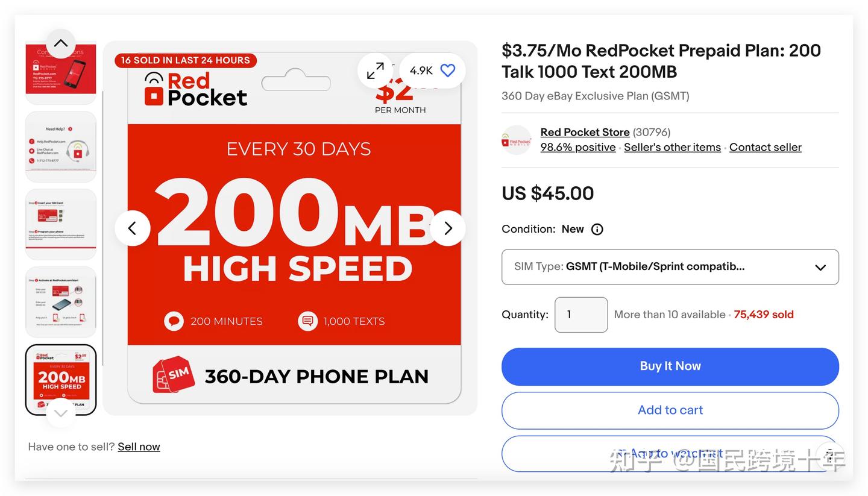View the 98.6% positive feedback link
The image size is (868, 496).
[x=577, y=148]
